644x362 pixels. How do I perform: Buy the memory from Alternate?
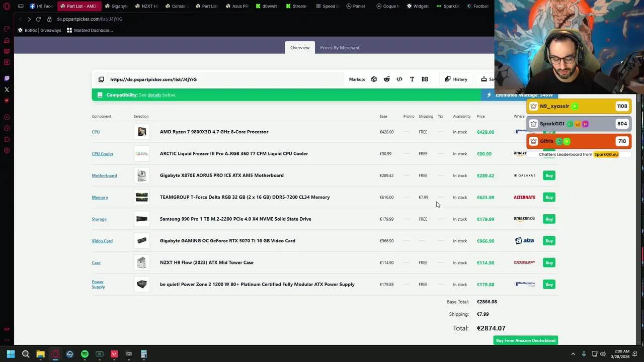pyautogui.click(x=549, y=197)
